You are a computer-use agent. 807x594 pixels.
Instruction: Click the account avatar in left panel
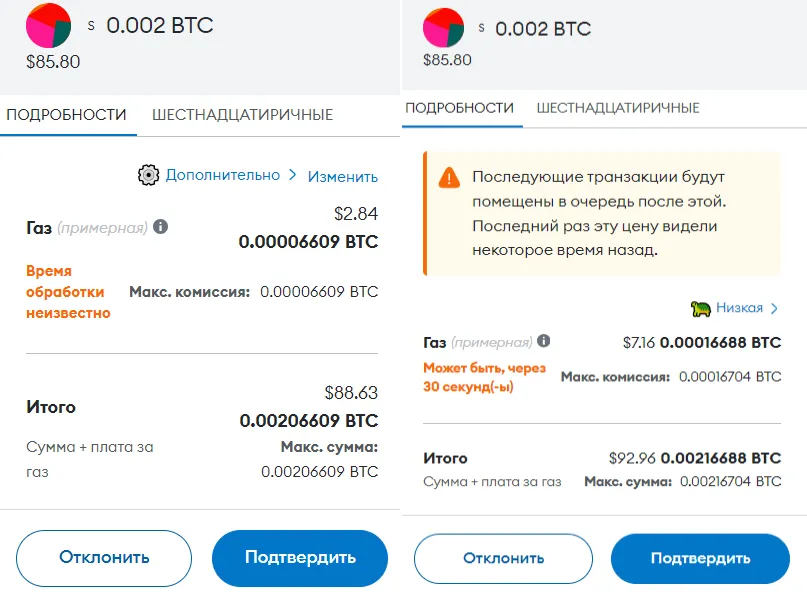click(x=48, y=26)
